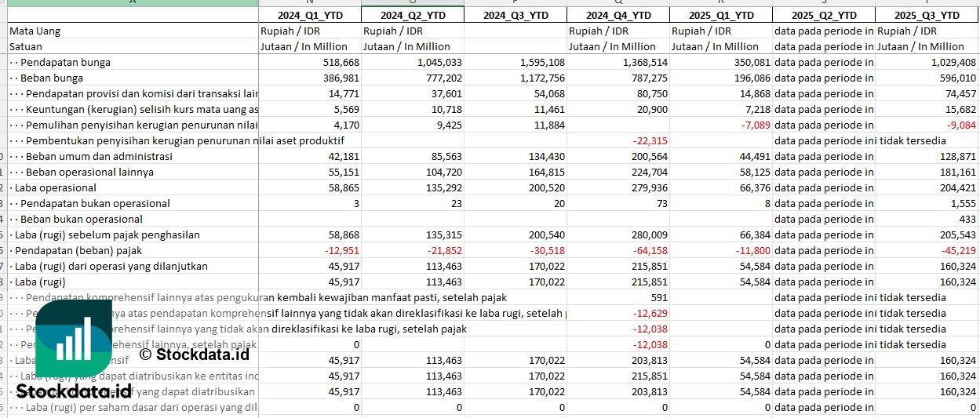The height and width of the screenshot is (418, 980).
Task: Click Pembentukan penyisihan kerugian penurunan nilai label
Action: point(185,140)
